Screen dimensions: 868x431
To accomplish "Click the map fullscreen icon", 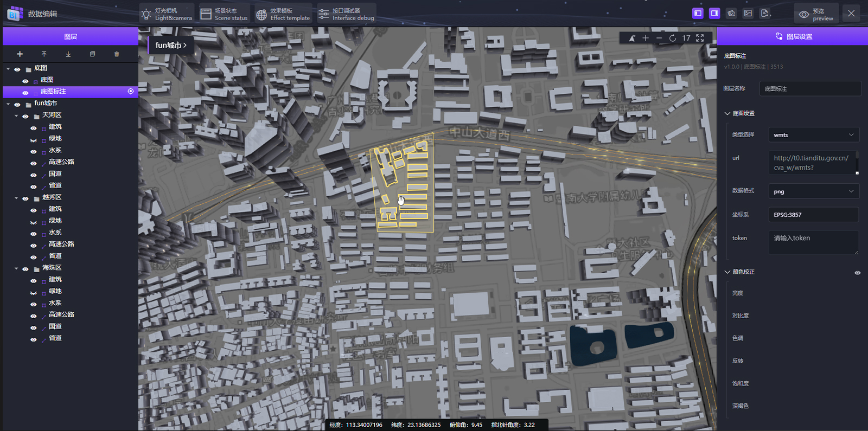I will coord(700,38).
